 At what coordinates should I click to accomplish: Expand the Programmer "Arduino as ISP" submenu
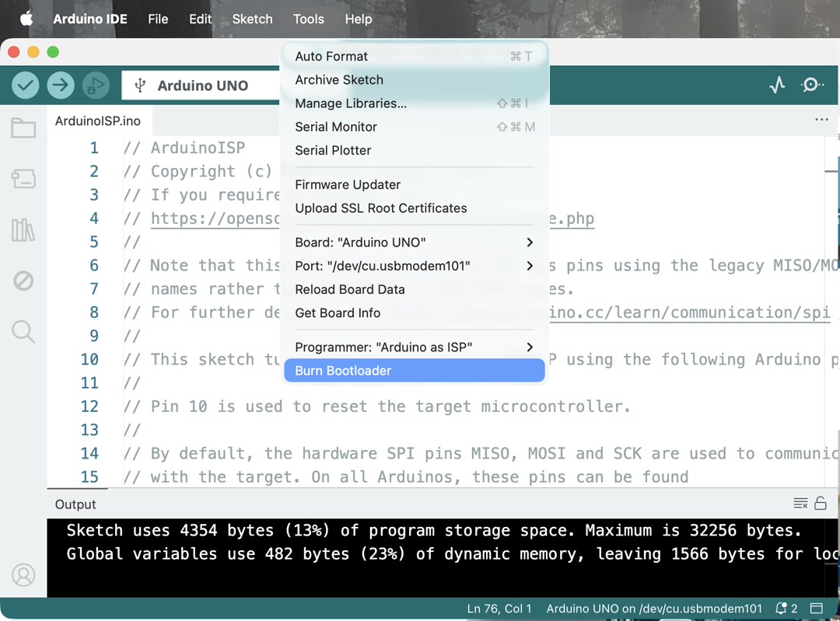[415, 347]
